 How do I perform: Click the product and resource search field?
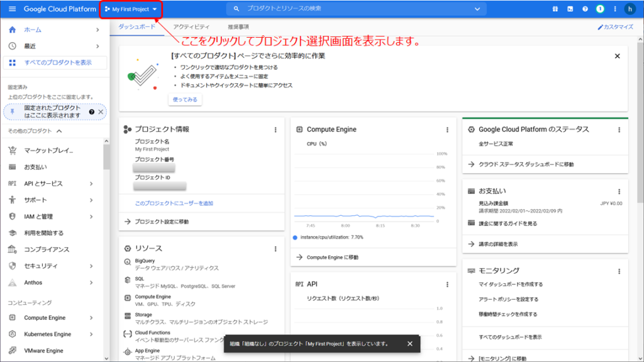click(352, 9)
